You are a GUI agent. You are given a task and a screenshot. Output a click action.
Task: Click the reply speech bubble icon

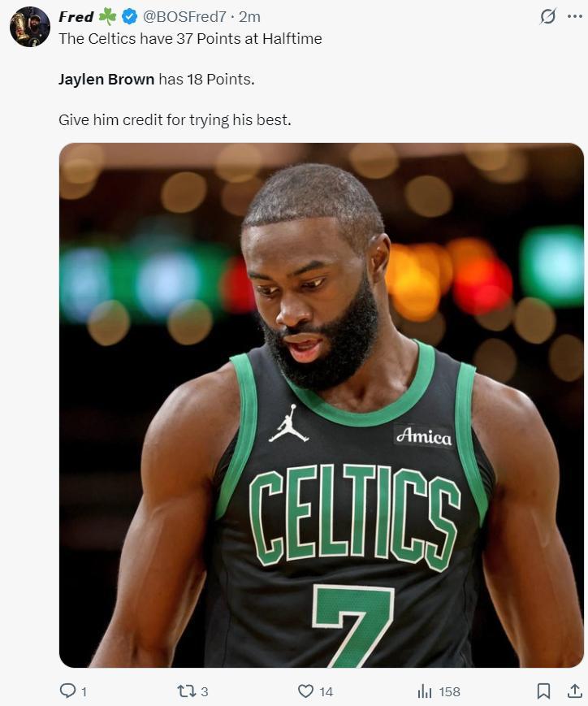pos(67,691)
